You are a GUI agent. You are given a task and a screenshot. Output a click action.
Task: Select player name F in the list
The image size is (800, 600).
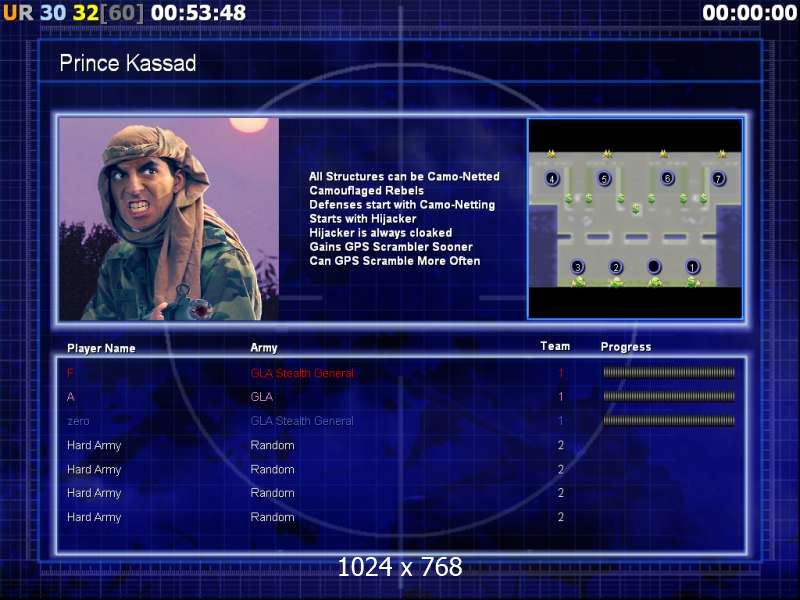click(70, 373)
